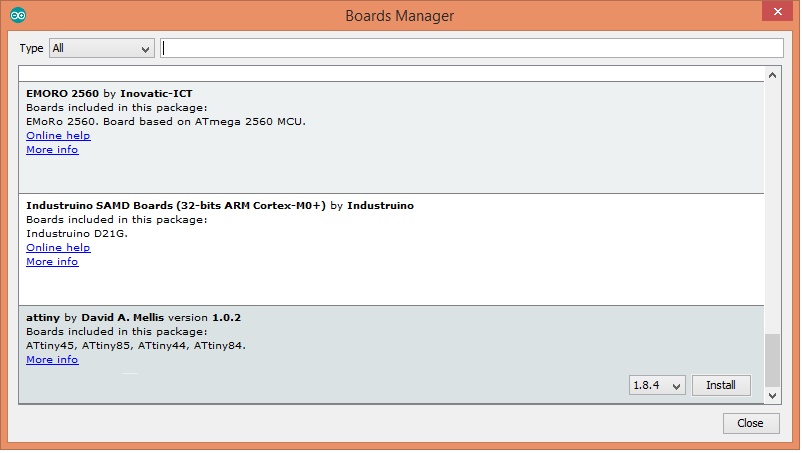Click the Close button at the bottom
The width and height of the screenshot is (802, 453).
point(751,423)
